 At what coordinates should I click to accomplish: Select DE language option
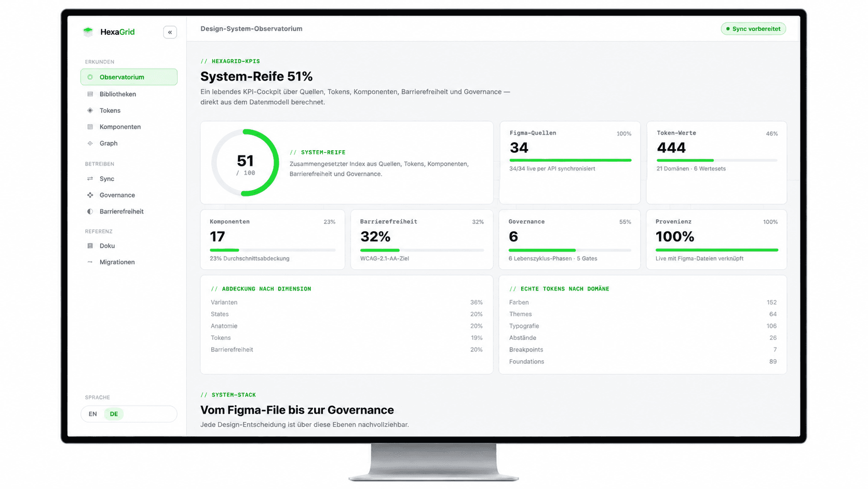[114, 414]
